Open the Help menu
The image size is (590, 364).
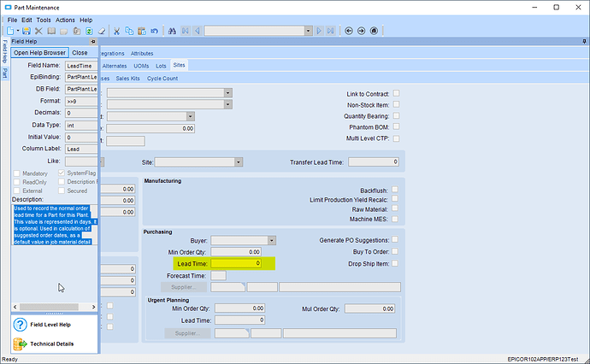coord(86,20)
